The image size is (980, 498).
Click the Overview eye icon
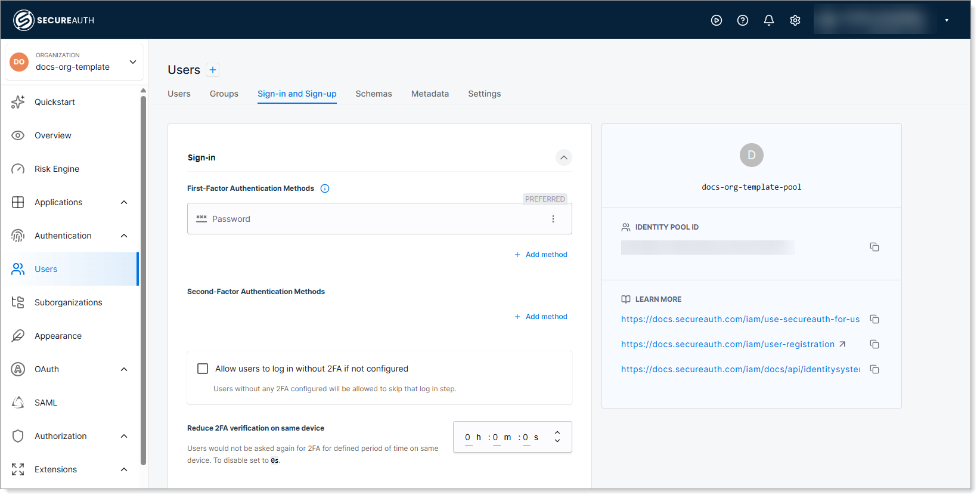pos(18,135)
